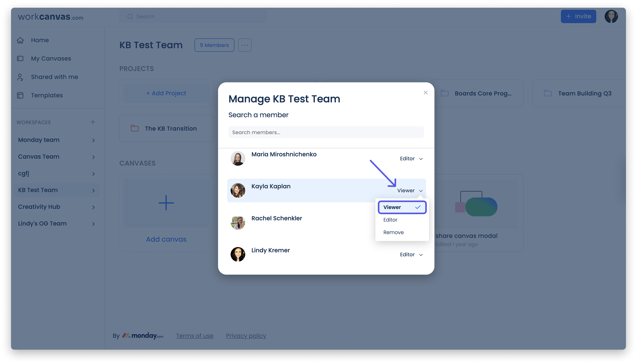
Task: Expand the Canvas Team workspace
Action: pos(93,157)
